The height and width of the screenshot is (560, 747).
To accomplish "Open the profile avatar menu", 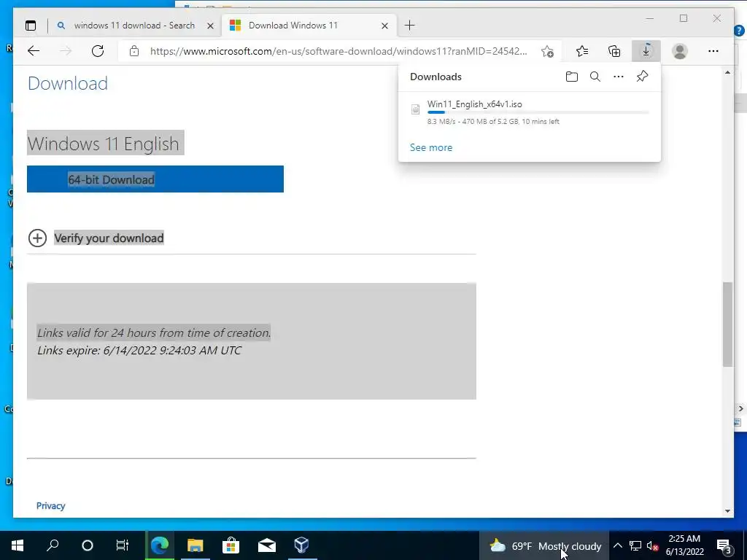I will point(680,51).
